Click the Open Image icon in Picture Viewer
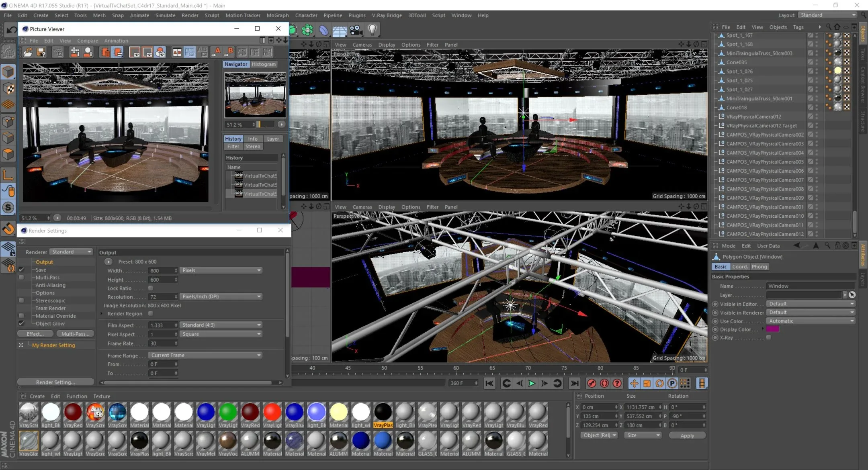Viewport: 868px width, 470px height. 28,52
